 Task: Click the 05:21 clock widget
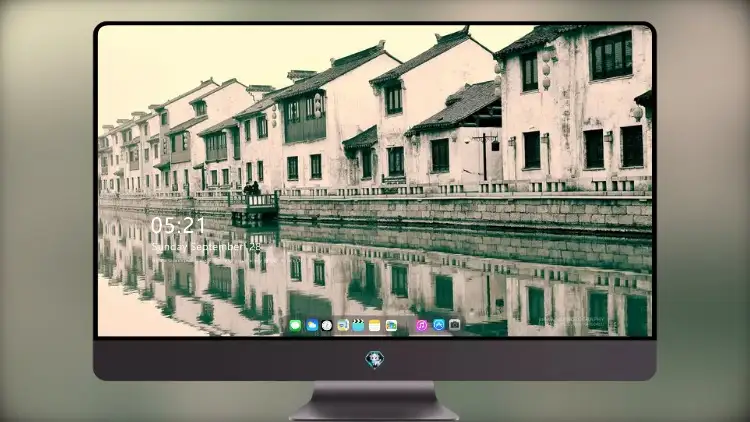pos(178,225)
